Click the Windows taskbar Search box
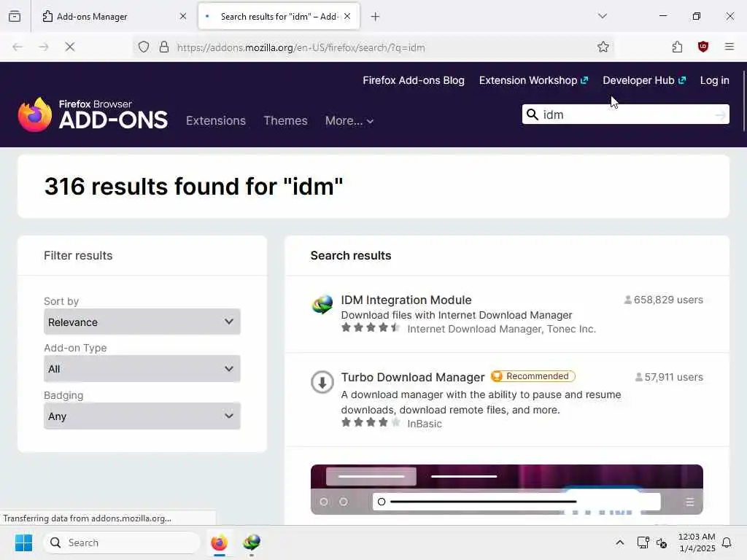The width and height of the screenshot is (747, 560). 122,542
